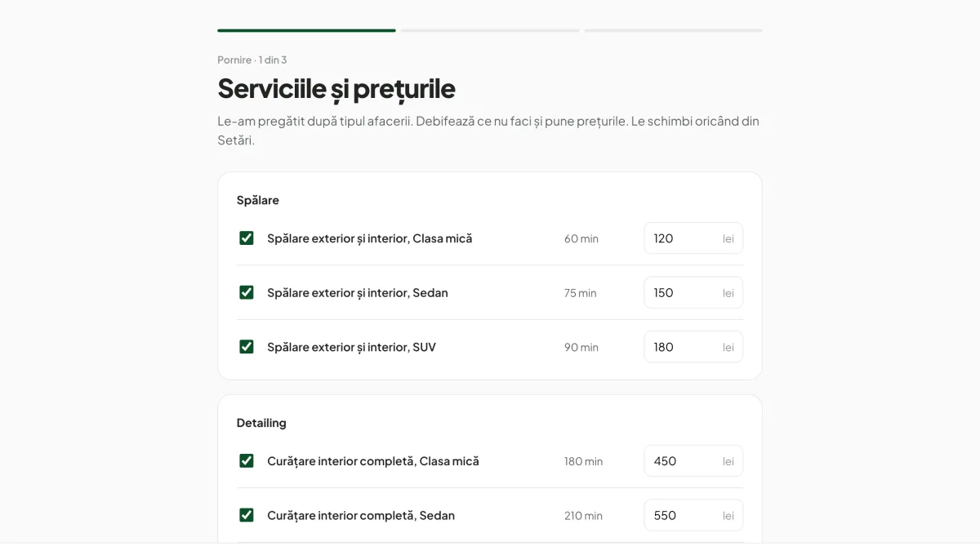Edit the 150 lei price field
The width and height of the screenshot is (980, 551).
coord(693,292)
